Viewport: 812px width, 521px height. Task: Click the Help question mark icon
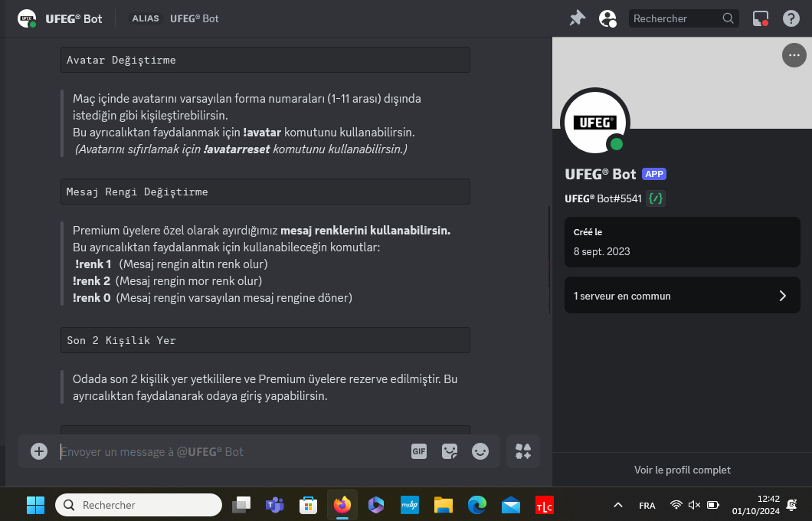point(791,18)
